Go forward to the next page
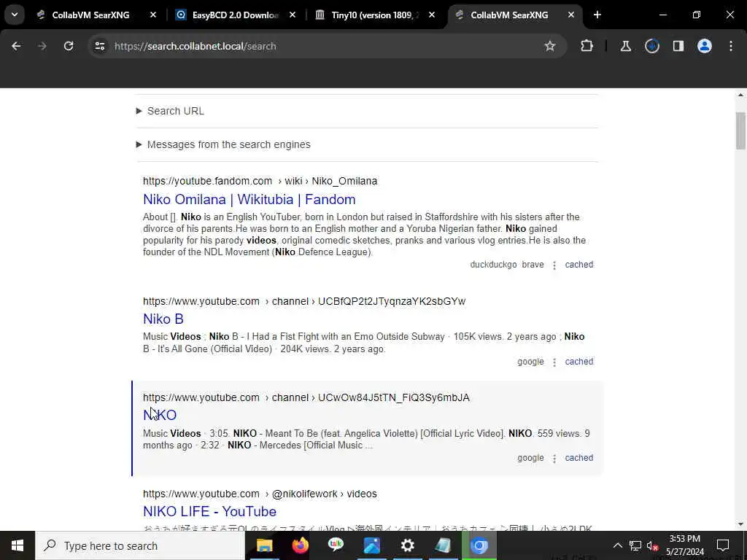Viewport: 747px width, 560px height. (42, 46)
